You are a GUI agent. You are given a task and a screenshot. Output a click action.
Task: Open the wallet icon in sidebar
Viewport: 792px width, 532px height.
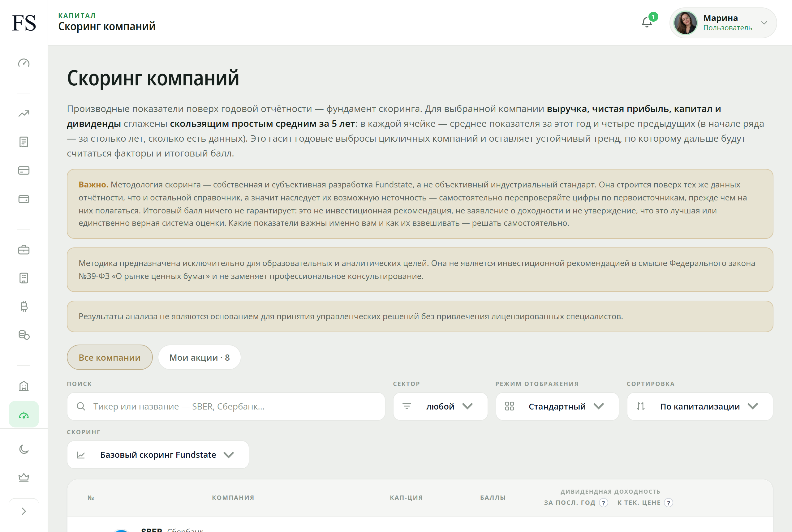(x=24, y=199)
